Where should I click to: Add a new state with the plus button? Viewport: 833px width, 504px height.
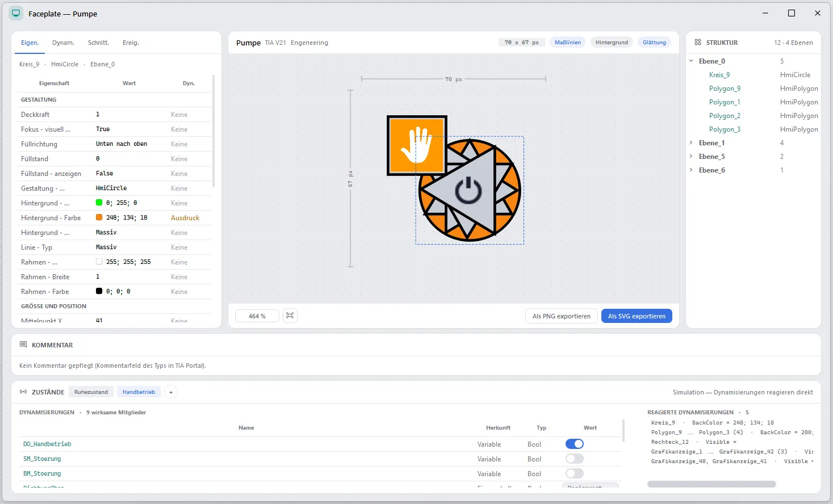171,392
